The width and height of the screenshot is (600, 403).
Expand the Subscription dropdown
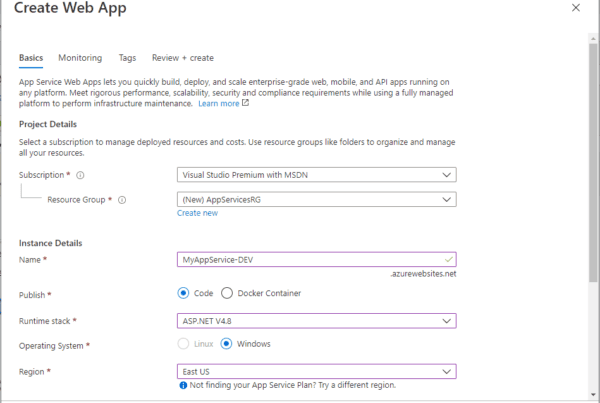(x=316, y=175)
